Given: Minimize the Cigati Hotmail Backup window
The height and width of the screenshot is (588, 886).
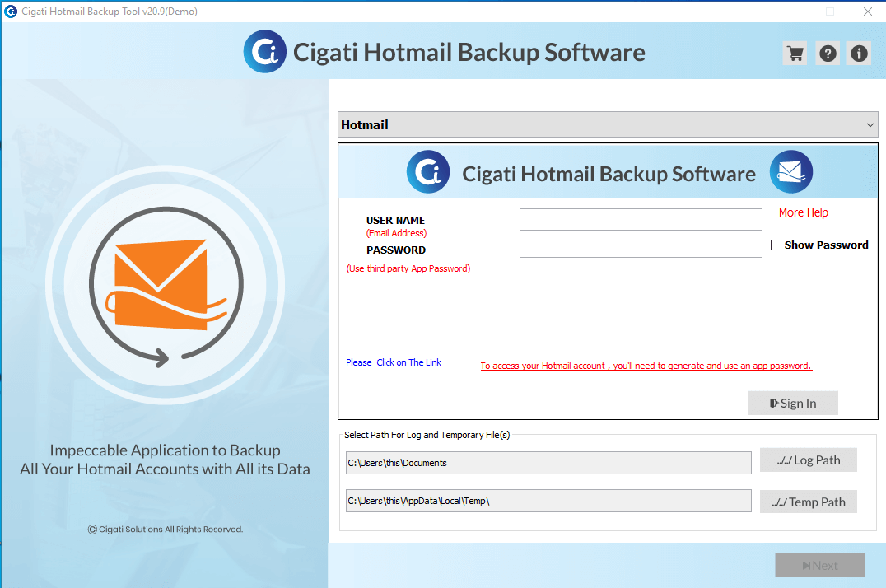Looking at the screenshot, I should (793, 12).
